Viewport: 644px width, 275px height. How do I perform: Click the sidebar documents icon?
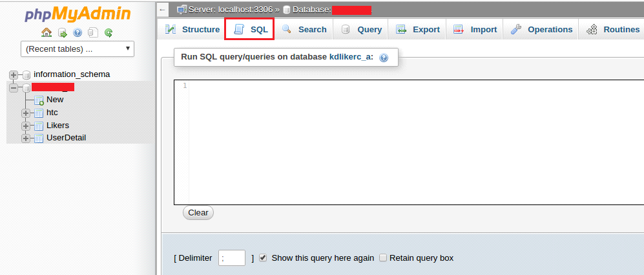pos(93,32)
